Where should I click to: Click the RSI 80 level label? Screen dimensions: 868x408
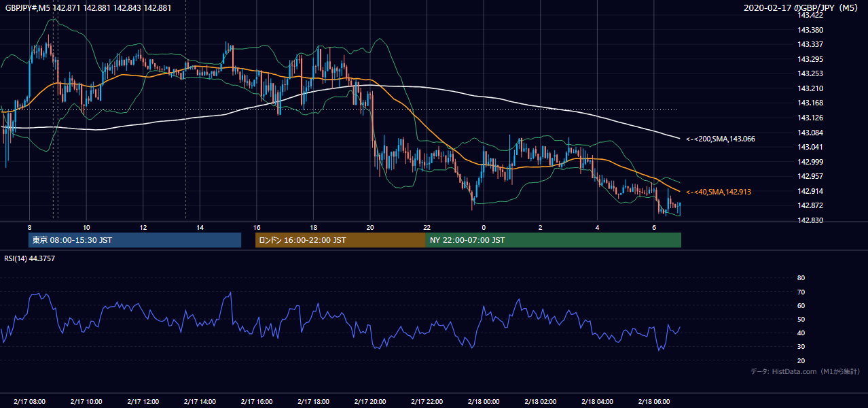click(801, 278)
